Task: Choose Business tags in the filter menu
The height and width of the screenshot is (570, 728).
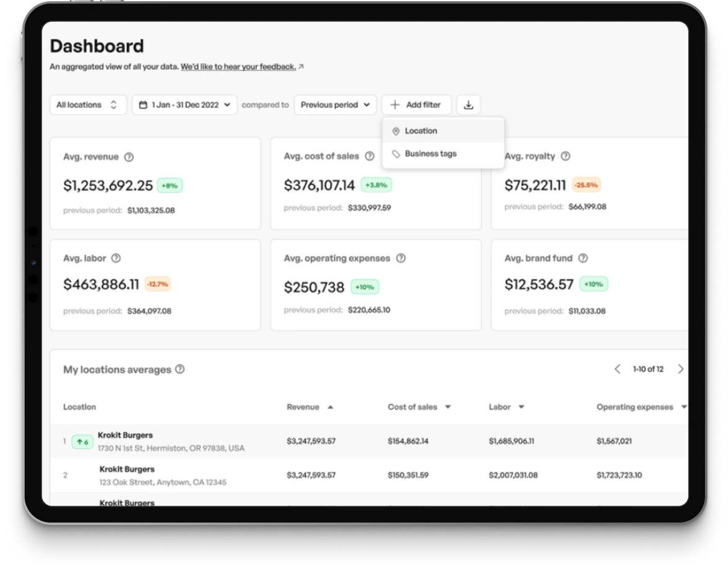Action: pos(431,153)
